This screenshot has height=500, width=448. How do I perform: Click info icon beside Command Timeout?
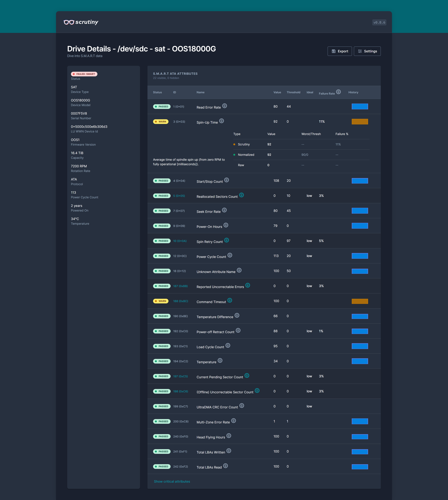(230, 300)
